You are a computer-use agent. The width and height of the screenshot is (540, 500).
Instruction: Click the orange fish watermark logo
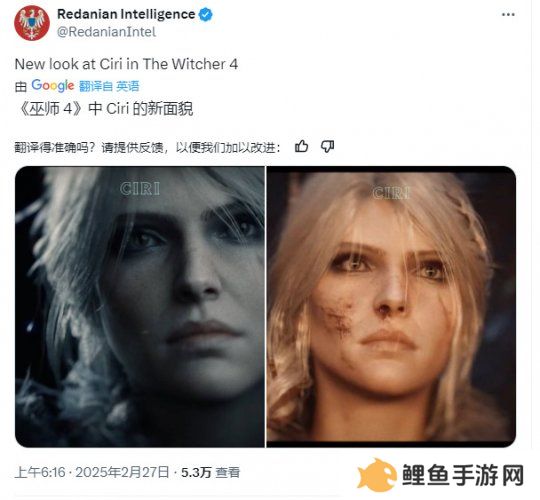[x=377, y=475]
